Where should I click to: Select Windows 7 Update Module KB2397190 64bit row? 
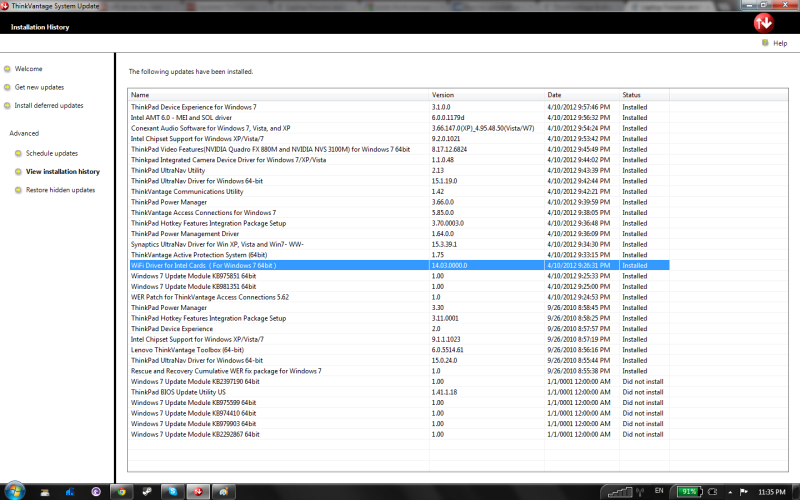399,382
